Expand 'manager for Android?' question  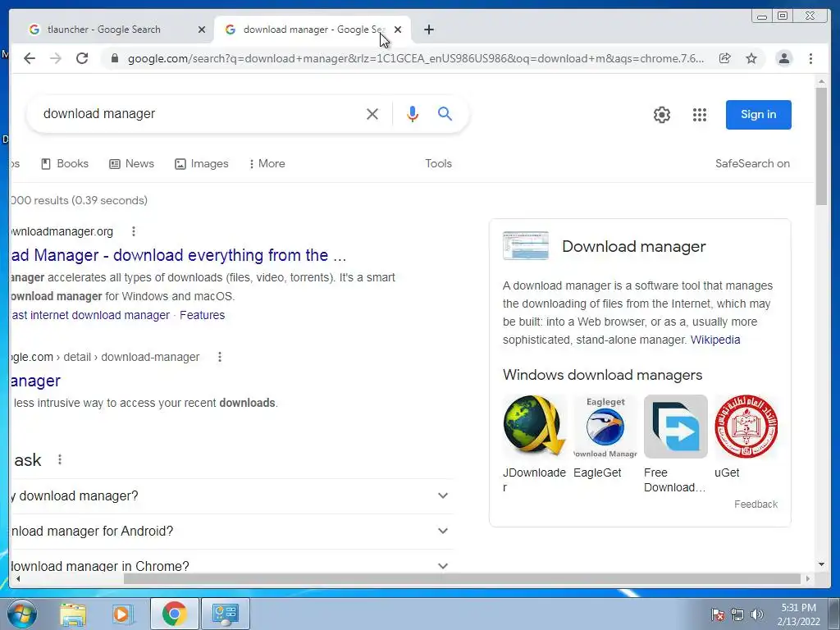[x=231, y=531]
